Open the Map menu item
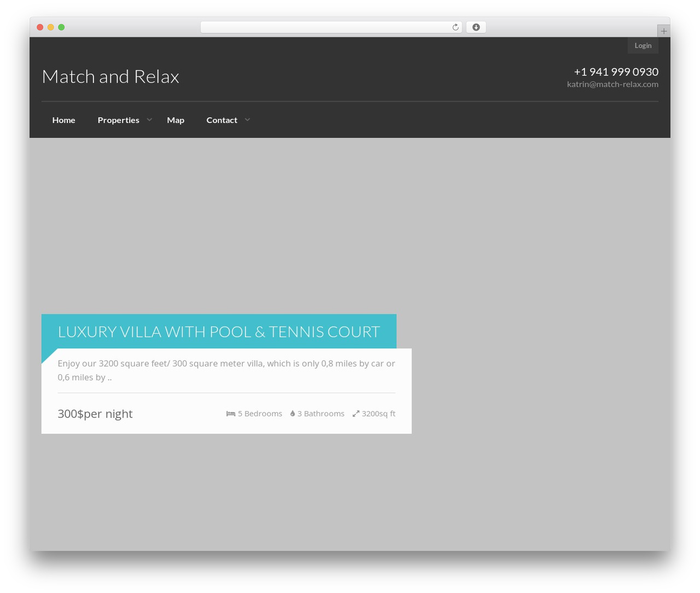 (176, 120)
